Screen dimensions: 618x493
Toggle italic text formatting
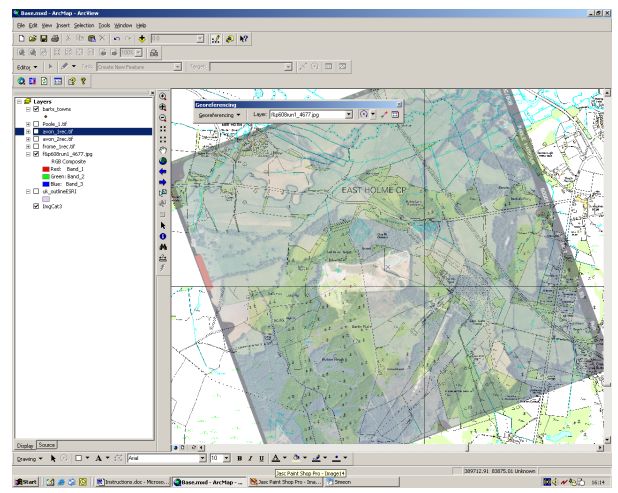(250, 458)
